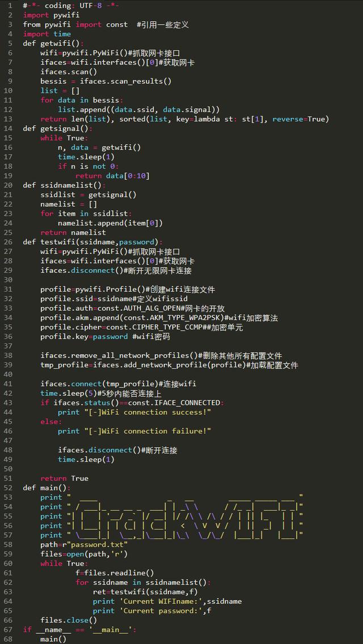Screen dimensions: 363x644
Task: Click the "time.sleep(5)" call
Action: (69, 393)
